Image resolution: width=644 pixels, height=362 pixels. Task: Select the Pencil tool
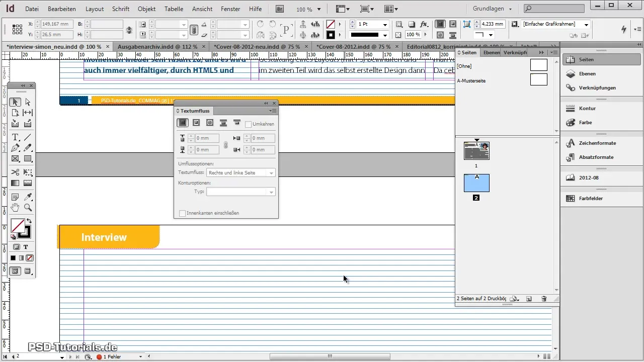[x=28, y=148]
